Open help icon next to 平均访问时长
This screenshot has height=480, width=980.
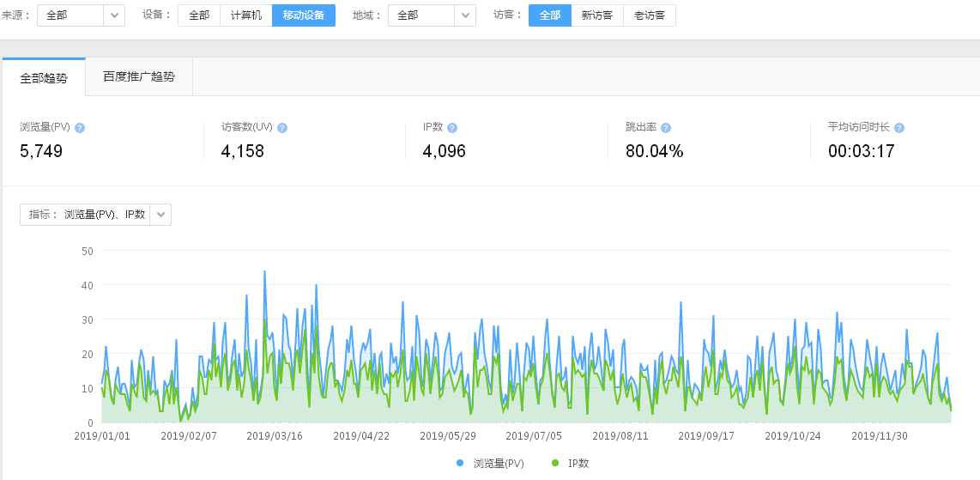(898, 128)
